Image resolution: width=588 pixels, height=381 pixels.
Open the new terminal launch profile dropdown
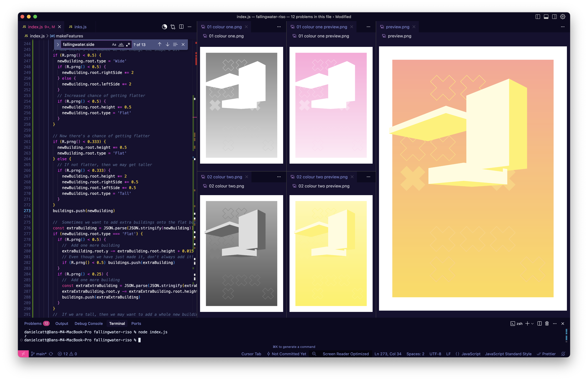(532, 323)
